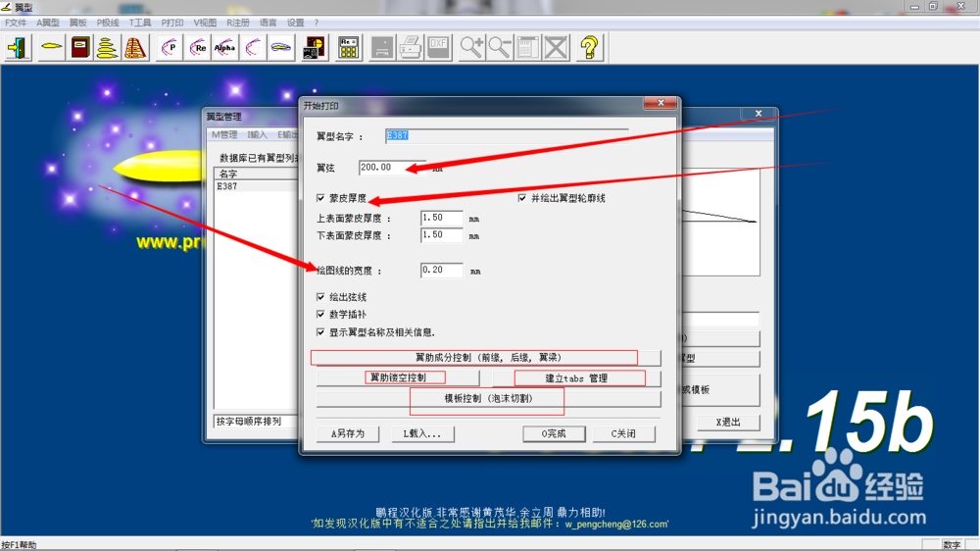Click the 翼弦 value field
980x551 pixels.
tap(393, 167)
